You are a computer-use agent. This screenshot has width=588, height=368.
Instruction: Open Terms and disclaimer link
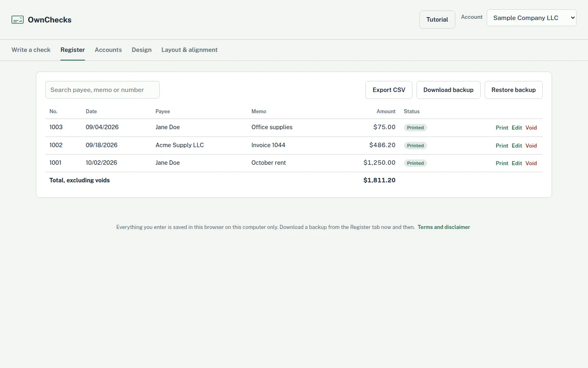(444, 227)
